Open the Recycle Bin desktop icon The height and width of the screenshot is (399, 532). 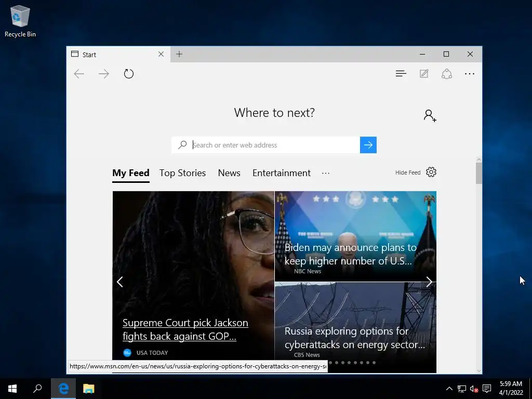coord(20,21)
